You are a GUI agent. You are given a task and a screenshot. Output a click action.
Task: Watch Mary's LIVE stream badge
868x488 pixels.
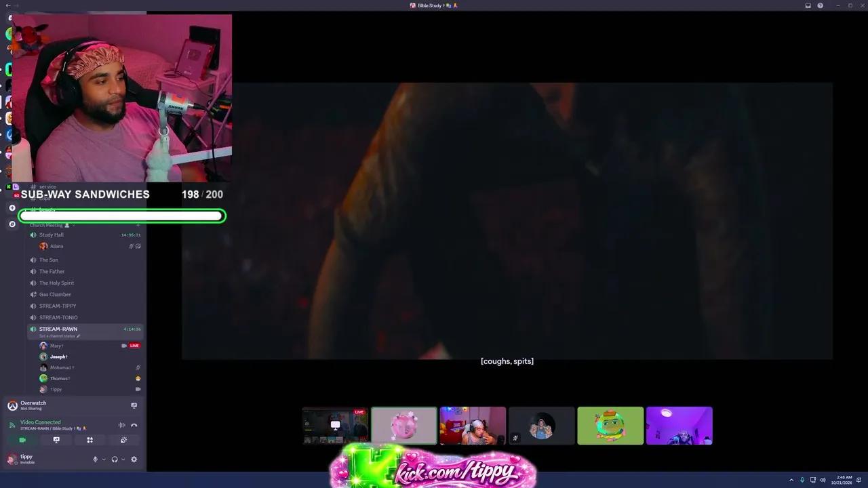coord(134,346)
